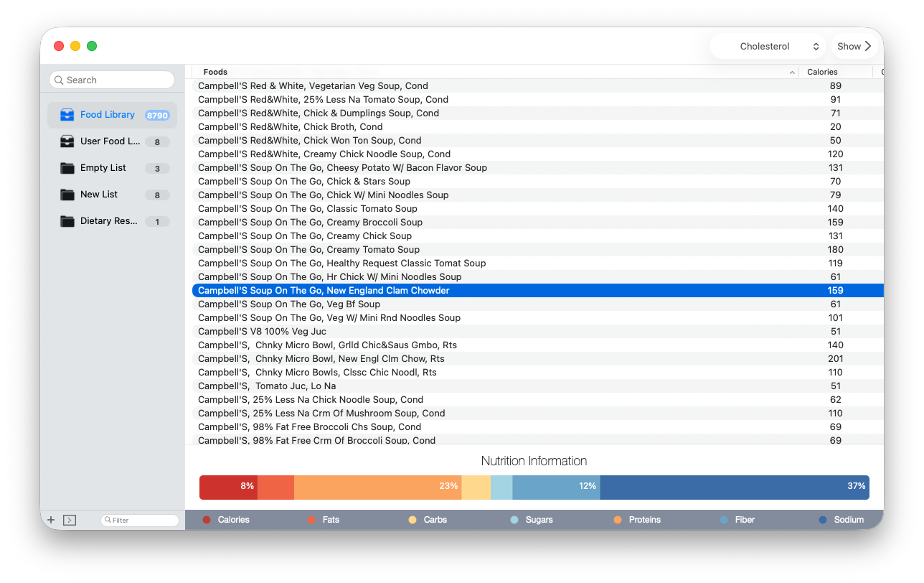
Task: Select Veg W/ Mini Rnd Noodles Soup
Action: (538, 318)
